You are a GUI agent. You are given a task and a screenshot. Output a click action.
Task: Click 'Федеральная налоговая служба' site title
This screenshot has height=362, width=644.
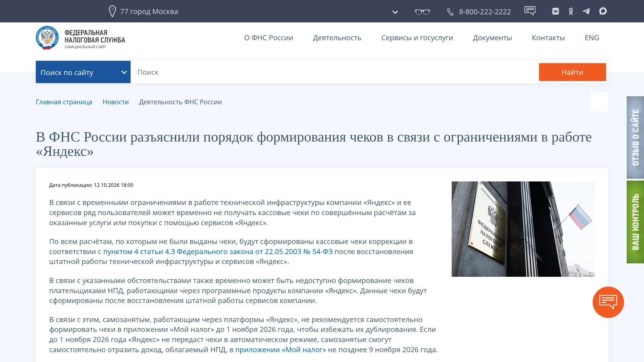pyautogui.click(x=95, y=36)
